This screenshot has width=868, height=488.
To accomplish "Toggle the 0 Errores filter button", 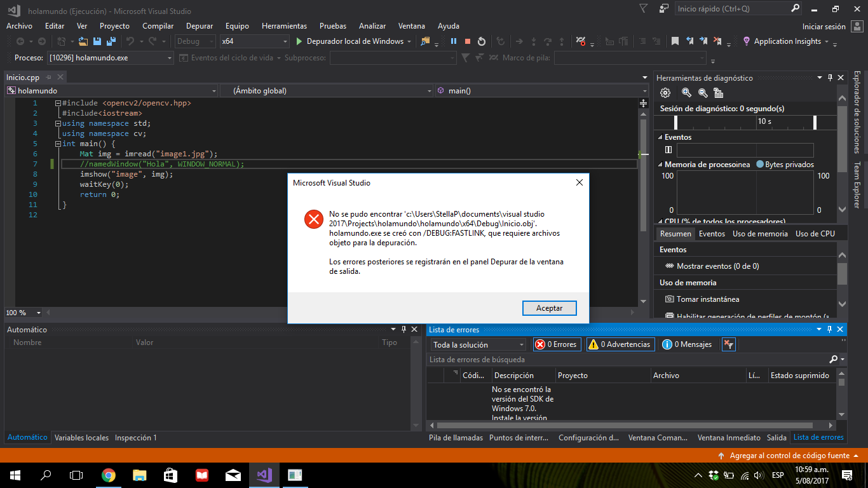I will pos(557,344).
